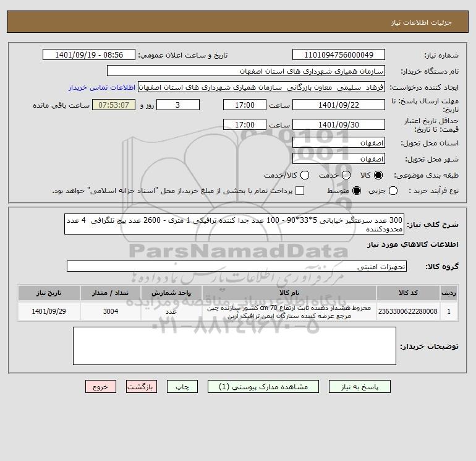
Task: Click the price validity date 1401/09/30
Action: click(x=339, y=124)
